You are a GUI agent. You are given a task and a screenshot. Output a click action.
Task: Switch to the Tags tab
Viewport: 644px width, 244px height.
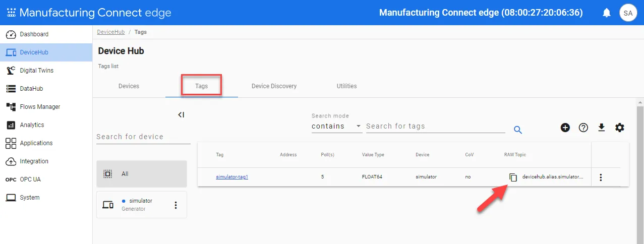pyautogui.click(x=201, y=86)
